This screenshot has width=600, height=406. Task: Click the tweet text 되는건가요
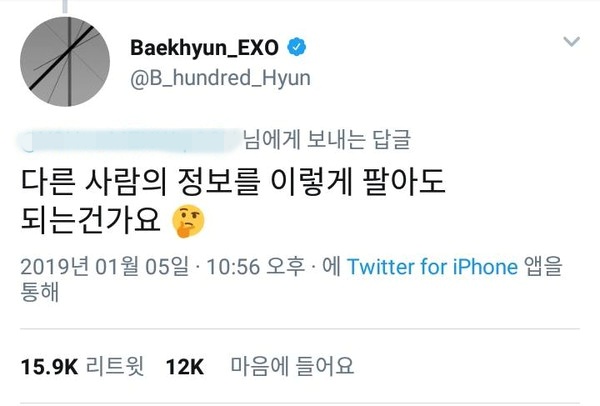click(90, 221)
